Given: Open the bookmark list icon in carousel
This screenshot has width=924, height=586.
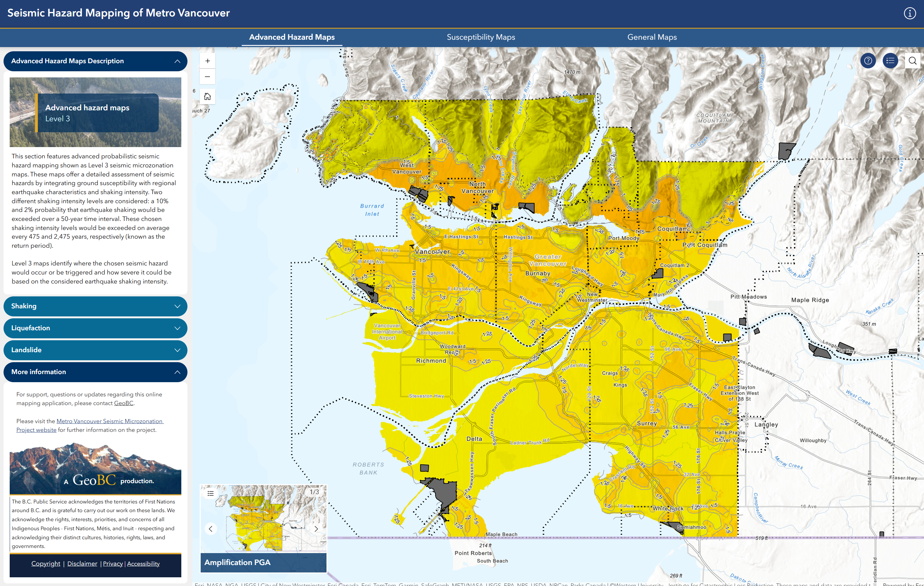Looking at the screenshot, I should click(x=211, y=493).
